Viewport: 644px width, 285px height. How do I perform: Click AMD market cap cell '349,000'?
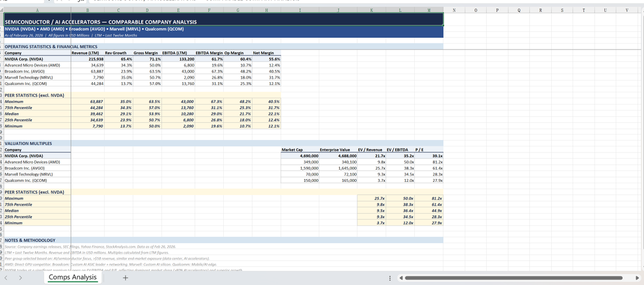[300, 162]
